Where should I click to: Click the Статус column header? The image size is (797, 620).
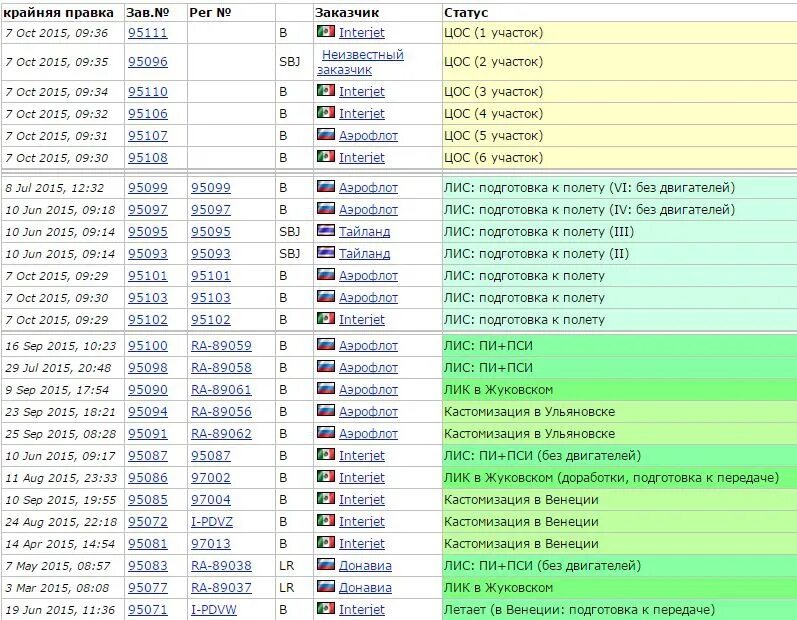tap(466, 13)
